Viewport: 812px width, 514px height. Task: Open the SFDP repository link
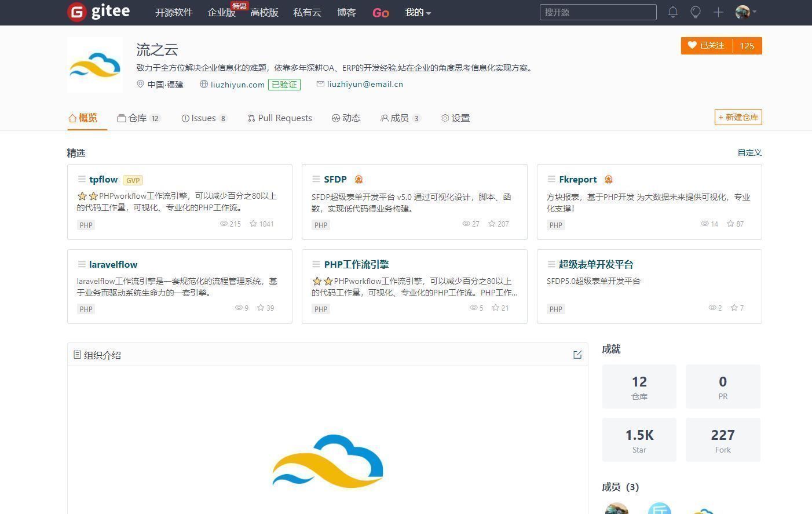pos(335,180)
